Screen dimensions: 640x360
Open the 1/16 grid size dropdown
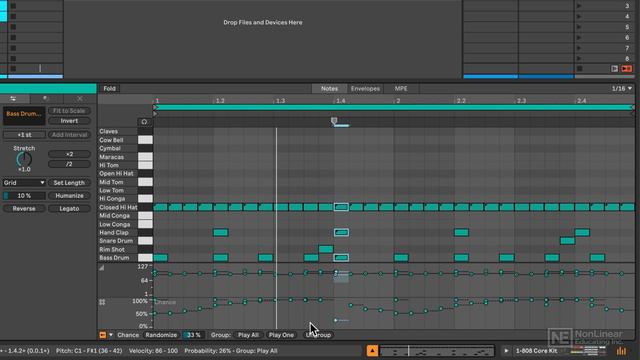click(x=621, y=89)
